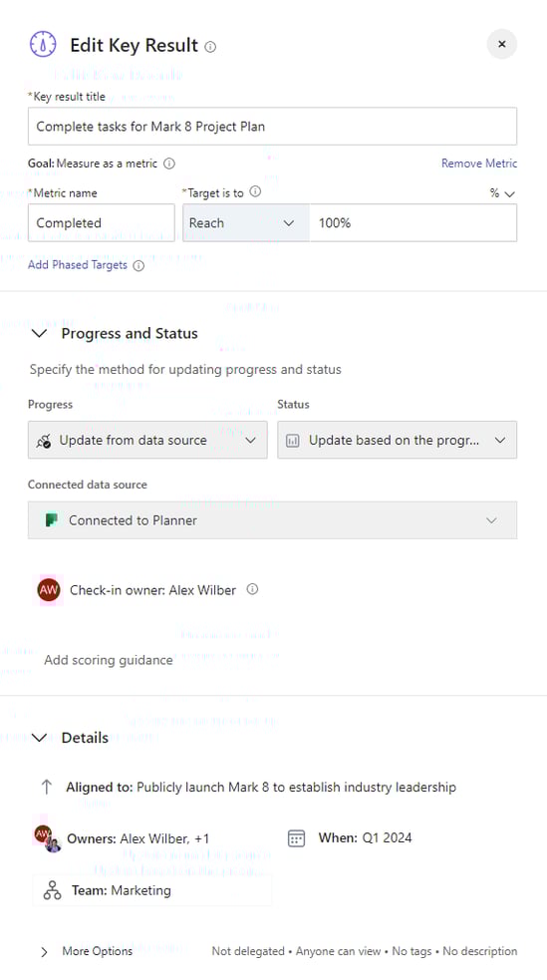This screenshot has width=547, height=980.
Task: Click the Remove Metric link
Action: [479, 163]
